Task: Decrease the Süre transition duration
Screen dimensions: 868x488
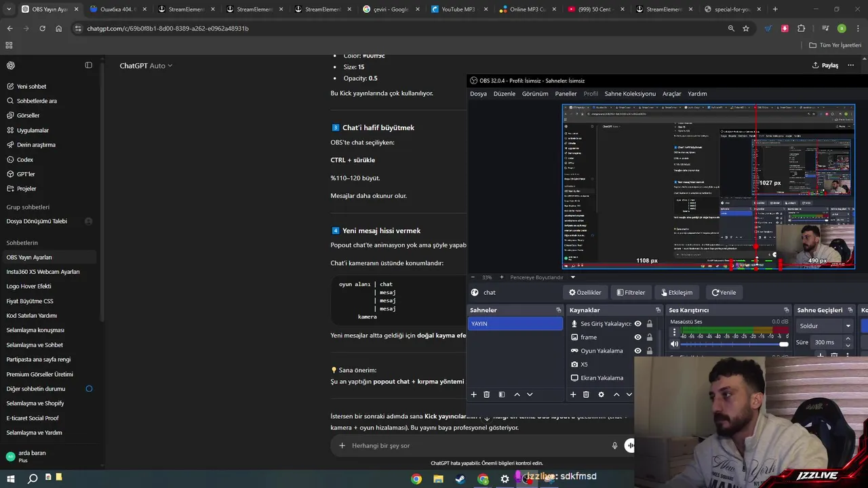Action: pyautogui.click(x=848, y=345)
